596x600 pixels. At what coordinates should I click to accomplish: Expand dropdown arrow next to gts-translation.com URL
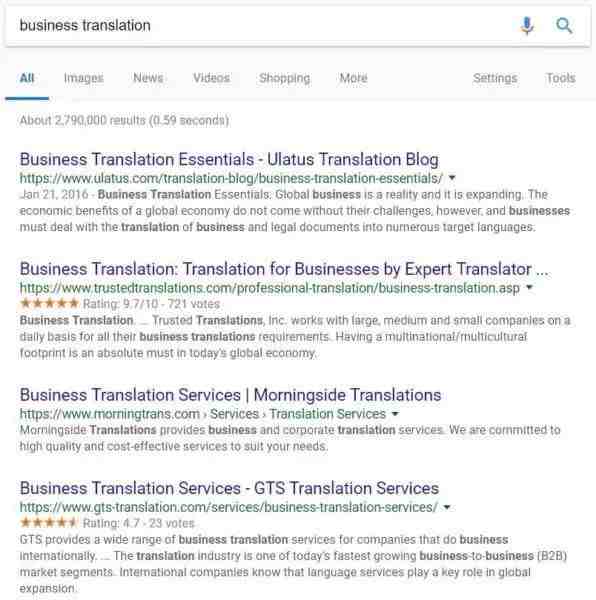tap(446, 507)
